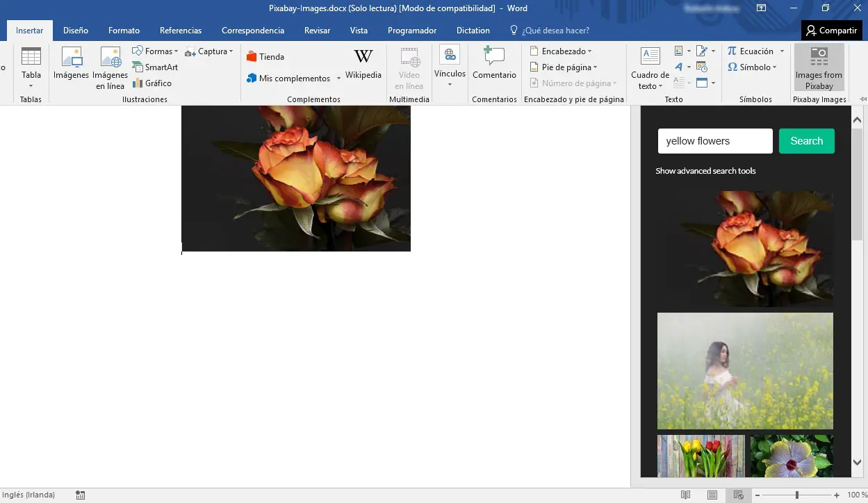Open the Encabezado header dropdown
Screen dimensions: 868x503
[560, 51]
